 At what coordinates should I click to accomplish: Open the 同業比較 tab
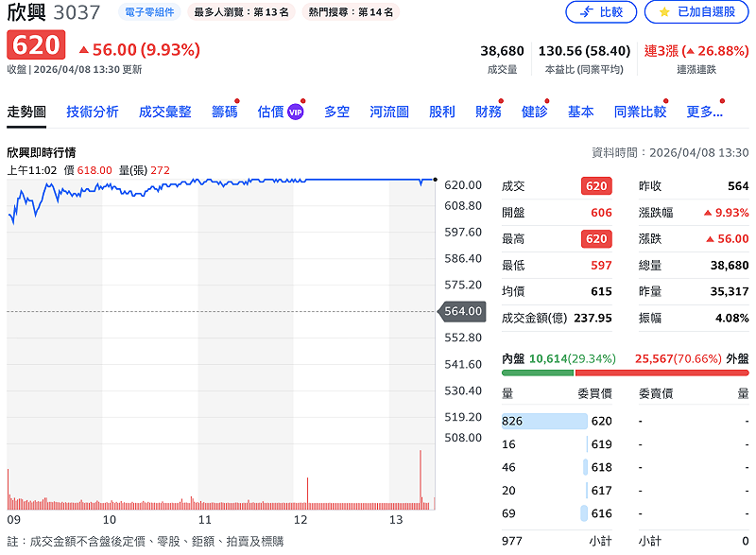pyautogui.click(x=640, y=112)
